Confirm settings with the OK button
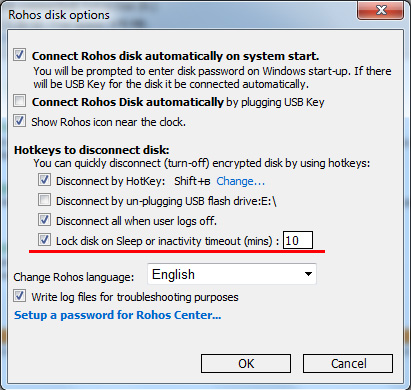The width and height of the screenshot is (411, 390). click(246, 363)
